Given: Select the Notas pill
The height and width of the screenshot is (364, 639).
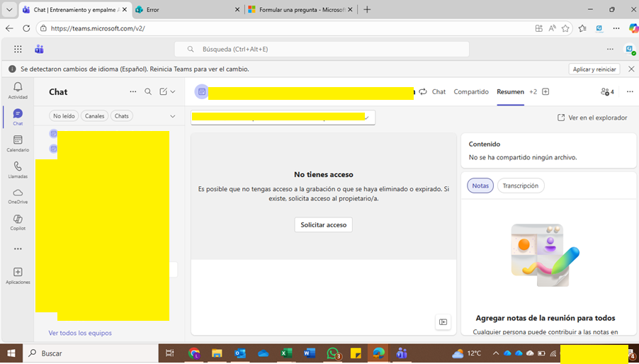Looking at the screenshot, I should tap(480, 186).
